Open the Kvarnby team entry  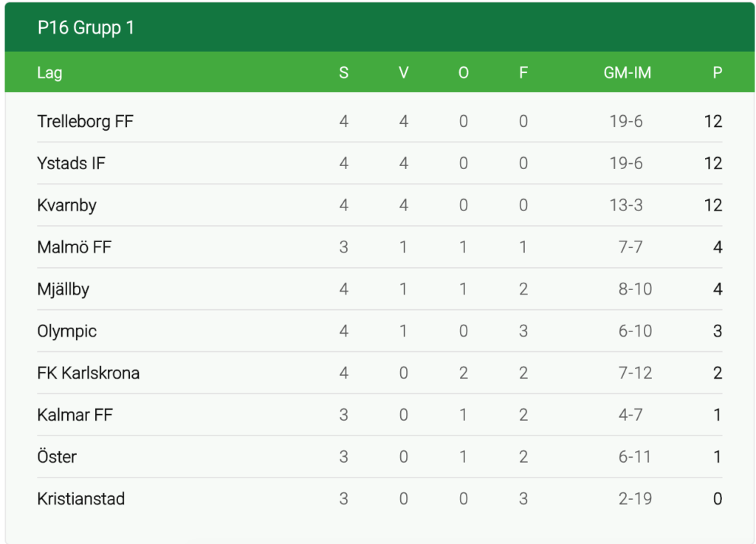pyautogui.click(x=66, y=205)
